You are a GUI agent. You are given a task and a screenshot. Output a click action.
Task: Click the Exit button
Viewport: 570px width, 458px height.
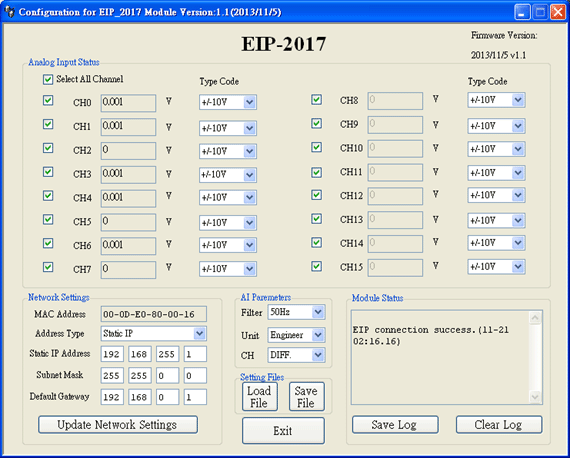tap(283, 431)
